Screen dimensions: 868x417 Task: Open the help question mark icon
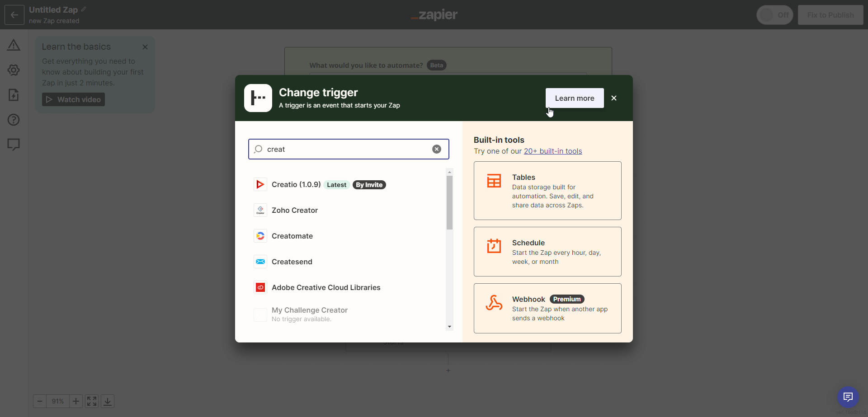point(14,120)
